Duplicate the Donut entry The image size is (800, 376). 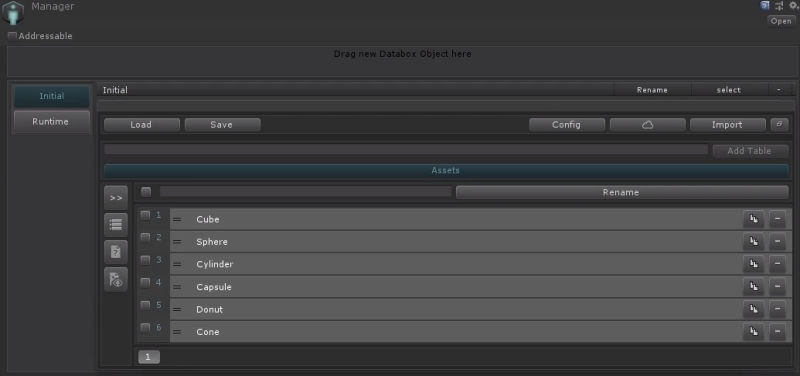pyautogui.click(x=754, y=309)
